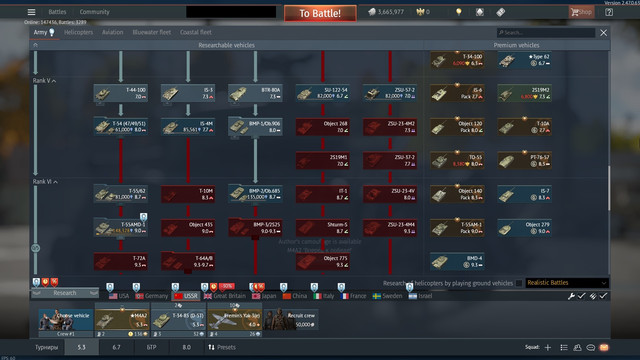Select premium IS-7 card
The image size is (640, 360).
pos(524,194)
